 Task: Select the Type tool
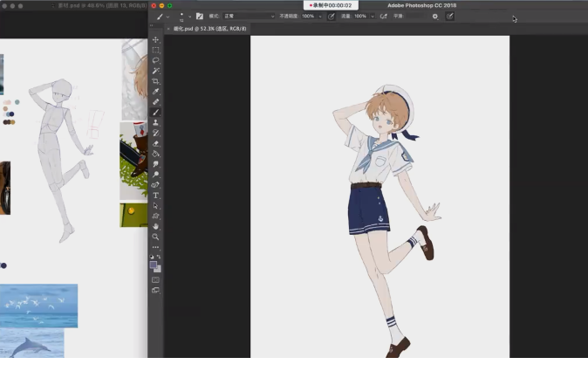point(155,196)
